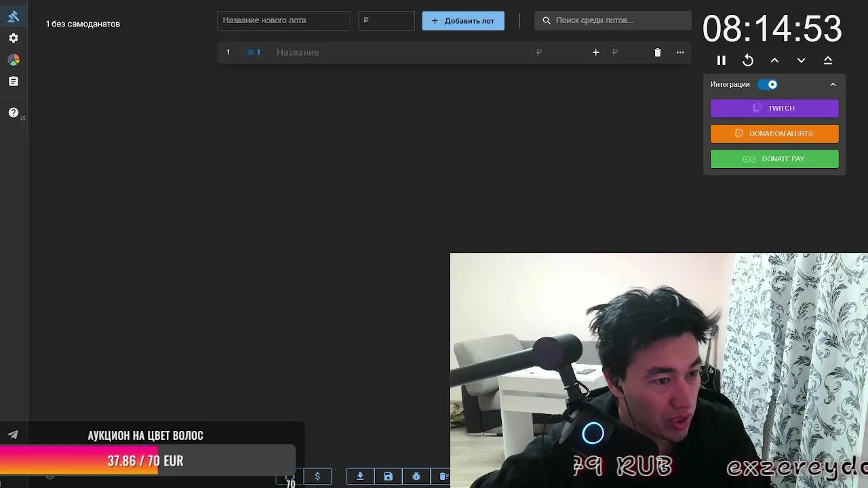Screen dimensions: 868x488
Task: Open settings gear in the left sidebar
Action: [14, 38]
